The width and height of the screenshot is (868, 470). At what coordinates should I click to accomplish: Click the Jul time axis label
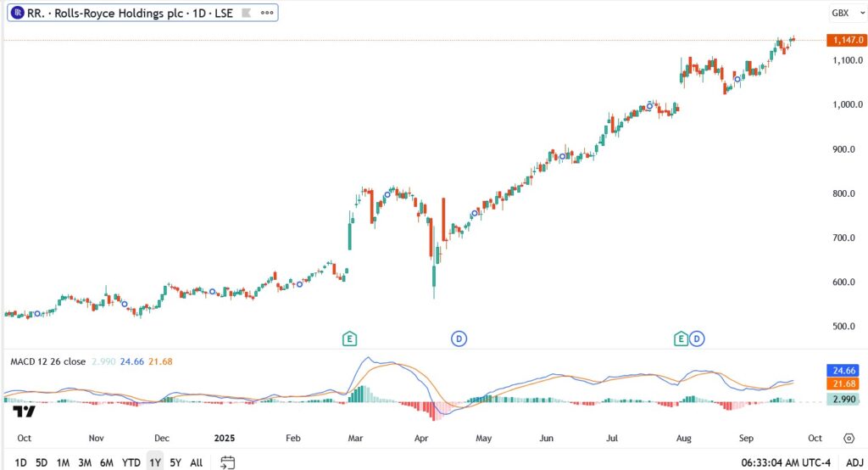tap(612, 438)
